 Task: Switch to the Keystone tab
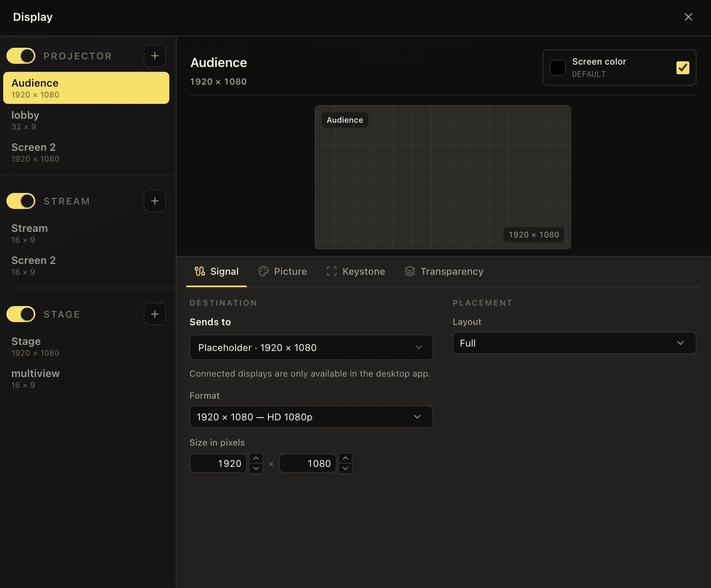356,272
